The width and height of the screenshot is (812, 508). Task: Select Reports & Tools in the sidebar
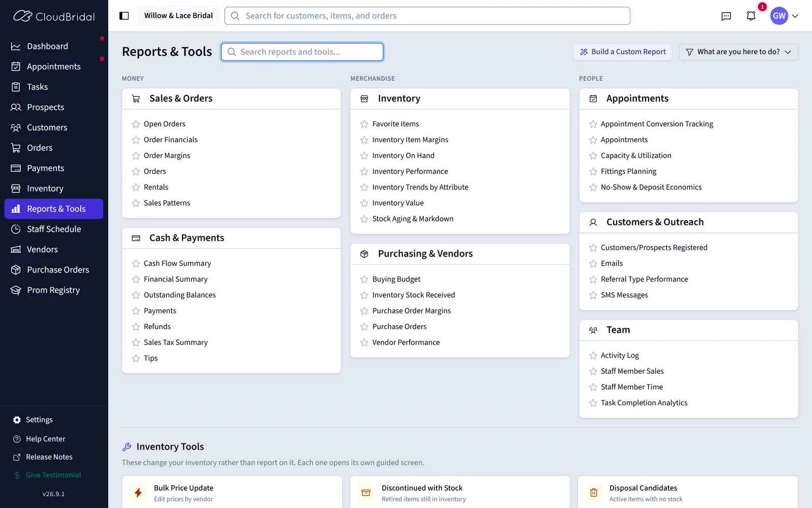(x=54, y=209)
